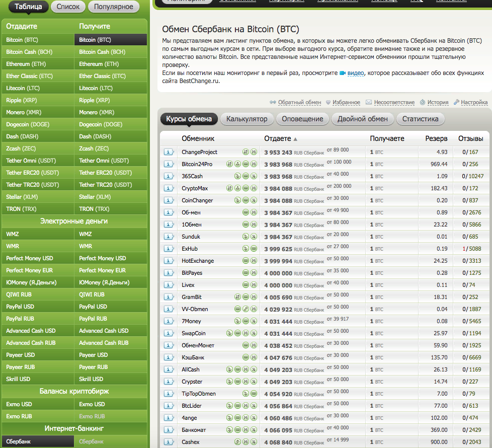Click the heart icon beside Избранное

328,102
